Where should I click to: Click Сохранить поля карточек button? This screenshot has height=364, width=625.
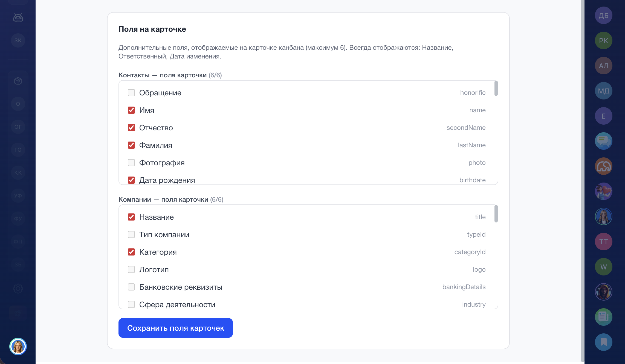click(175, 328)
